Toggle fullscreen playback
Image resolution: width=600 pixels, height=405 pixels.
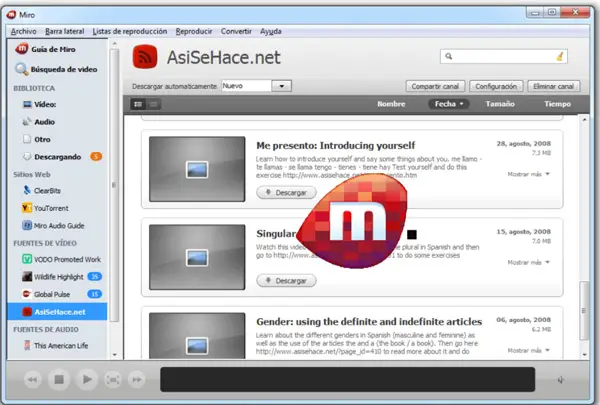(113, 379)
